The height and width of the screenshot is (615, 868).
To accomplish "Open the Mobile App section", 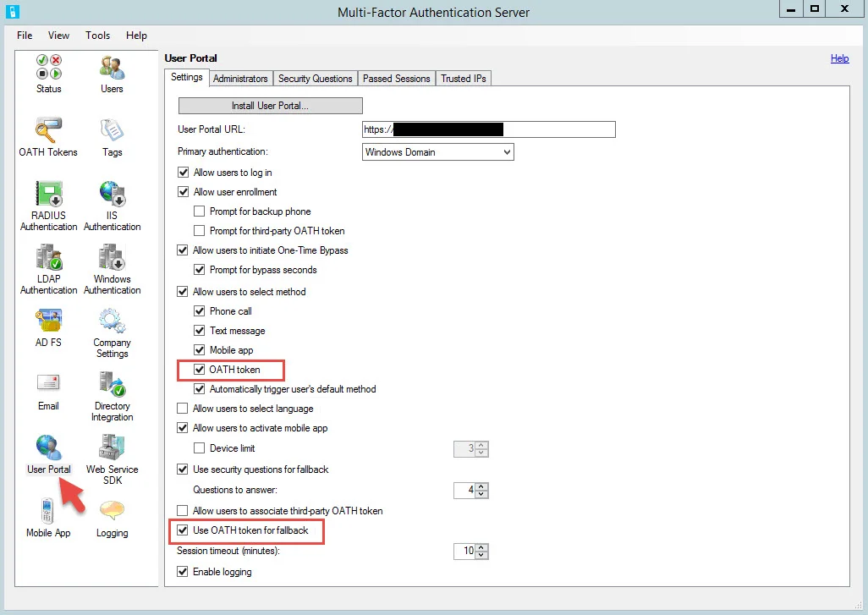I will 48,518.
